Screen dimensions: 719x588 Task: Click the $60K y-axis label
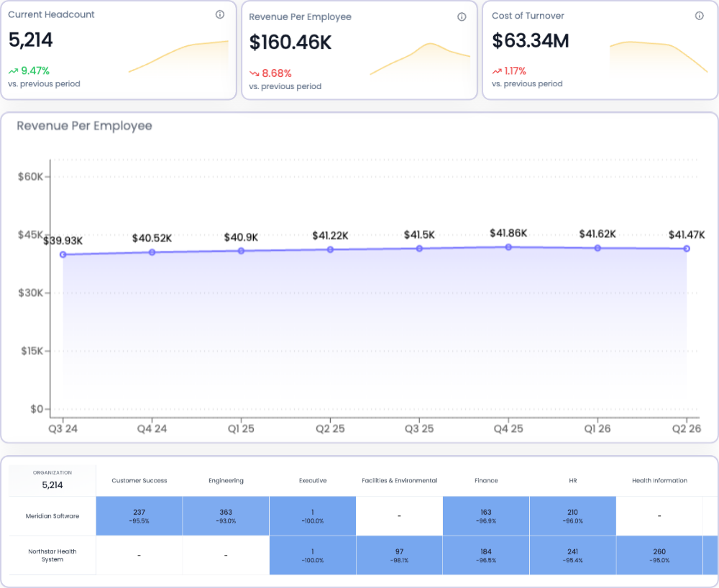click(x=30, y=177)
